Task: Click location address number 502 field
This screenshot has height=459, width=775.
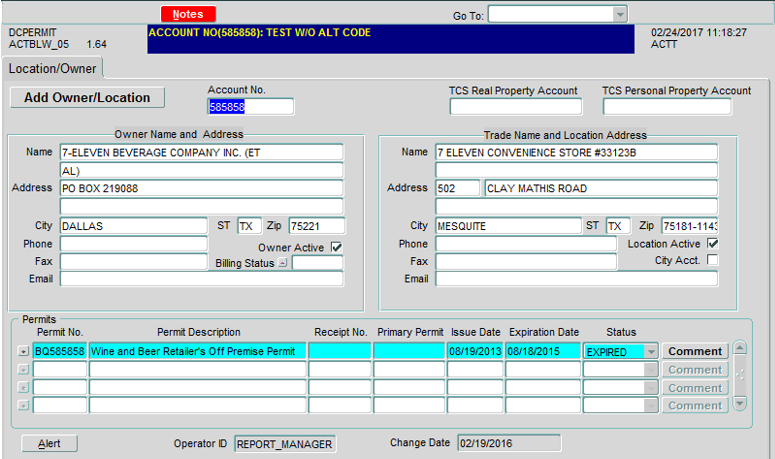Action: point(457,188)
